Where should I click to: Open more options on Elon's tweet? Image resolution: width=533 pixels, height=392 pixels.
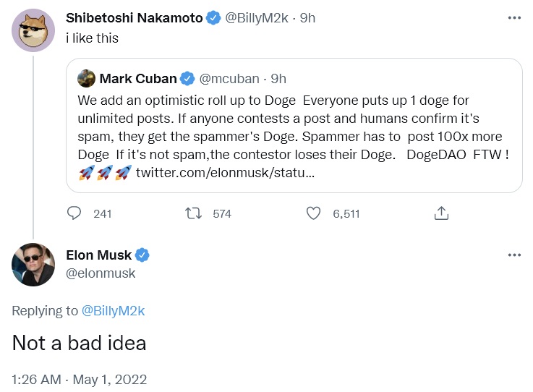pos(513,255)
